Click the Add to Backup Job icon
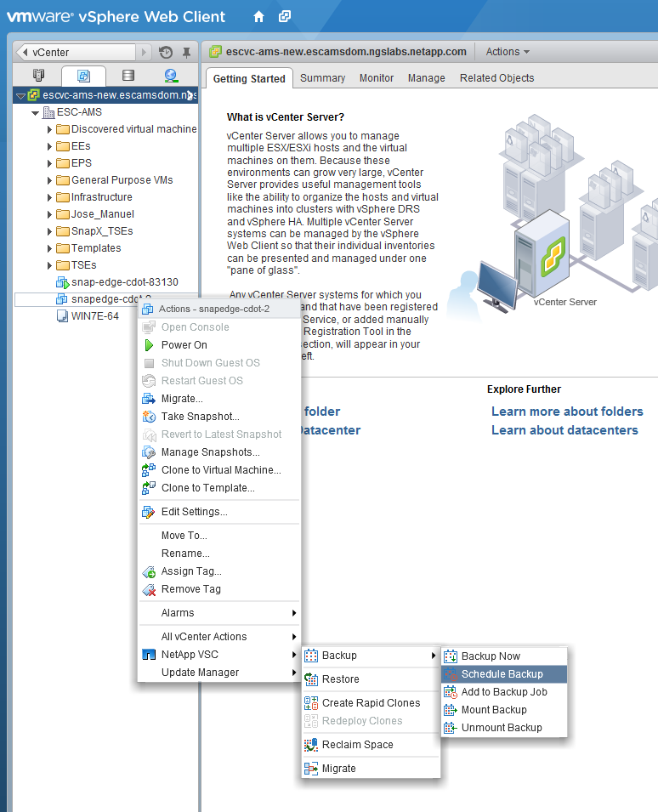The width and height of the screenshot is (658, 812). 451,692
